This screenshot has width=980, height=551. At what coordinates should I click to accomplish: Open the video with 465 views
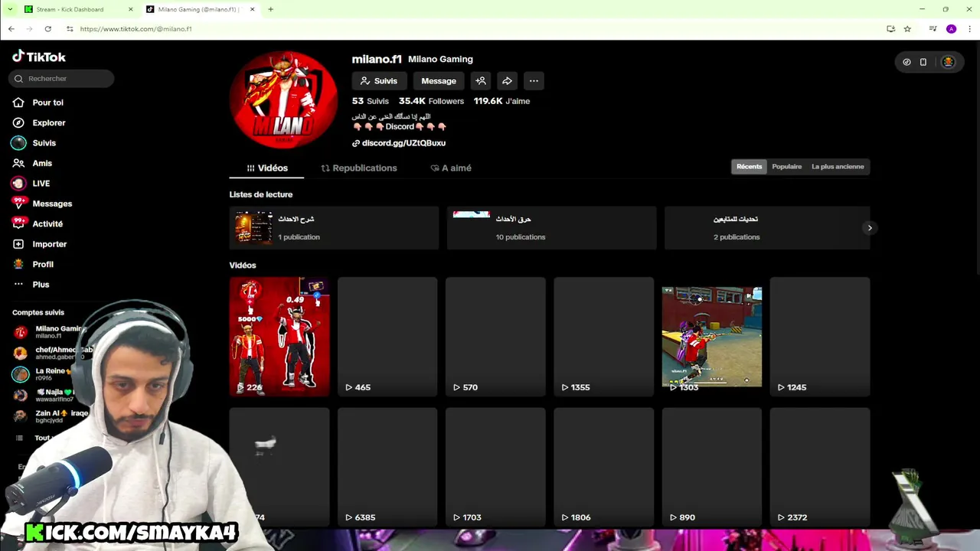[x=387, y=337]
